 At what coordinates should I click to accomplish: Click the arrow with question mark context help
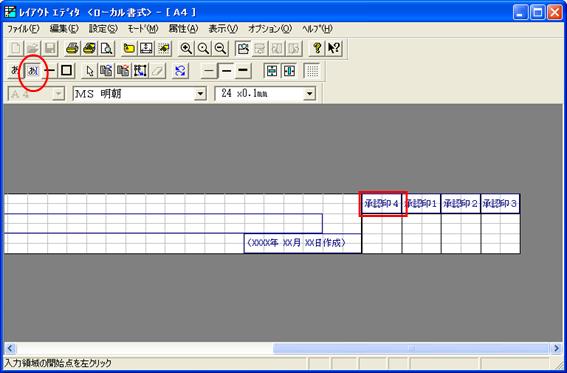coord(334,48)
